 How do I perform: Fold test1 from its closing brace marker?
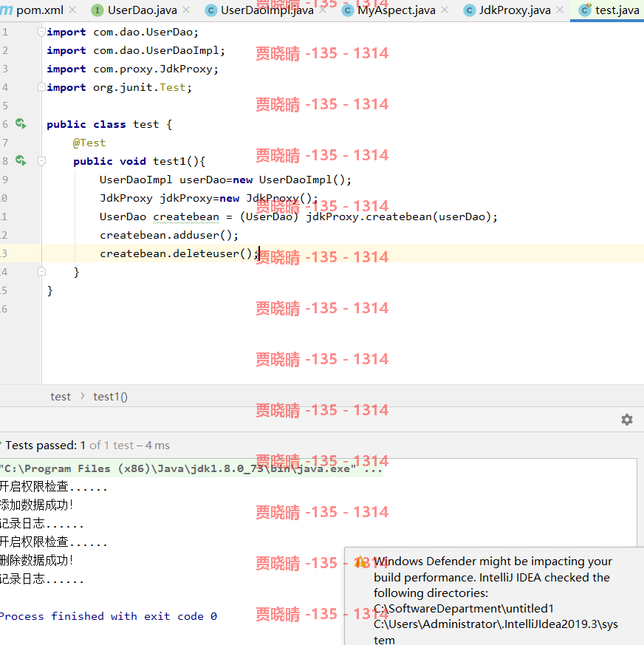[41, 271]
